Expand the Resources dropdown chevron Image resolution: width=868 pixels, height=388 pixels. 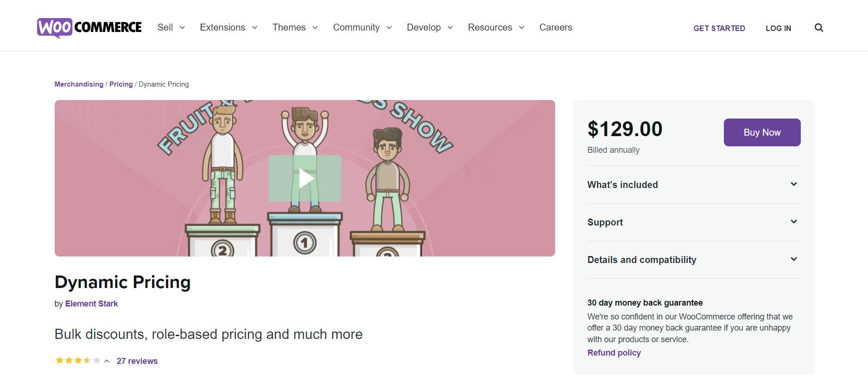[x=521, y=28]
